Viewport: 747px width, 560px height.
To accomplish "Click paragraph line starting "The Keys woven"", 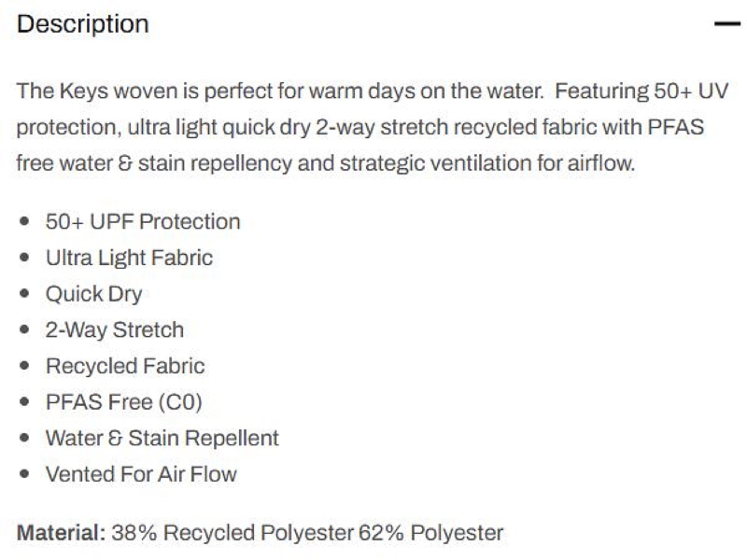I will click(372, 91).
